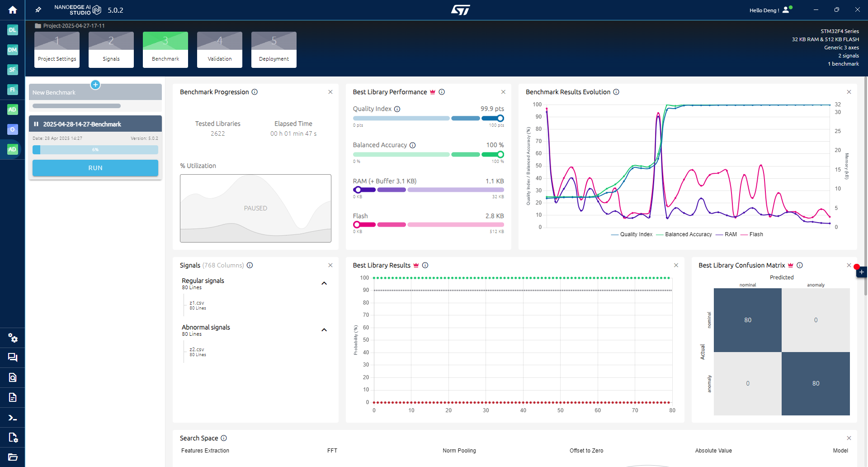Go to the Home icon

pos(12,10)
